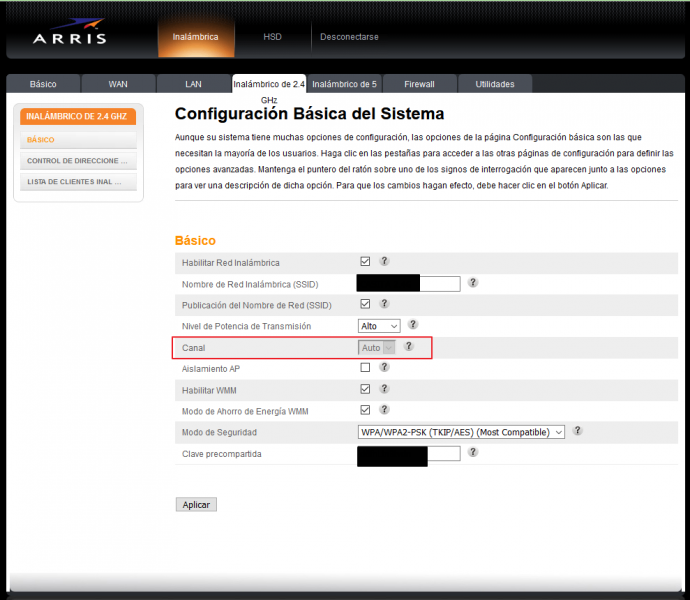Open help icon for Habilitar WMM
Image resolution: width=690 pixels, height=600 pixels.
click(384, 388)
